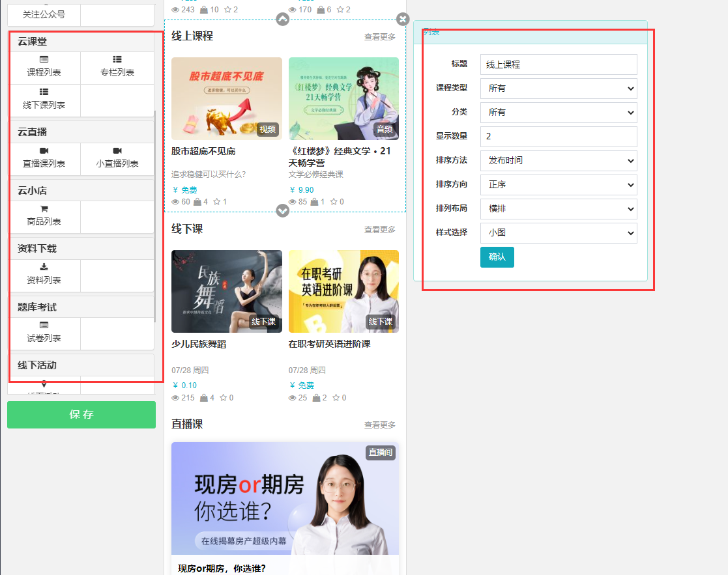Click the 股市超底不见底 course title
This screenshot has width=728, height=575.
203,151
